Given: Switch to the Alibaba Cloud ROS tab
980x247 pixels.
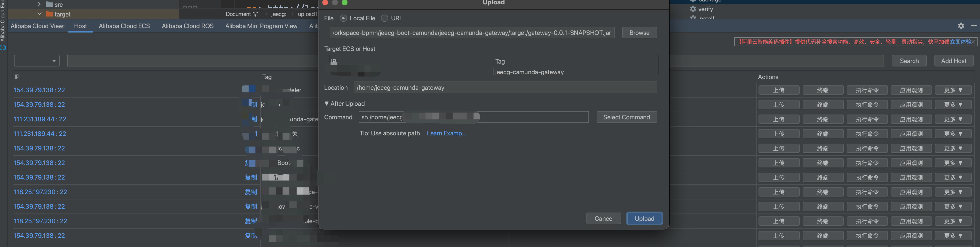Looking at the screenshot, I should 188,26.
